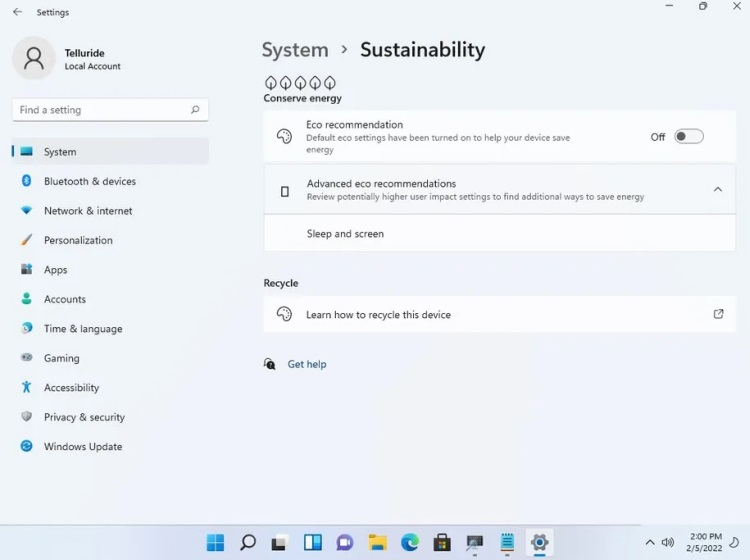The height and width of the screenshot is (560, 750).
Task: Click the Apps icon in sidebar
Action: 27,270
